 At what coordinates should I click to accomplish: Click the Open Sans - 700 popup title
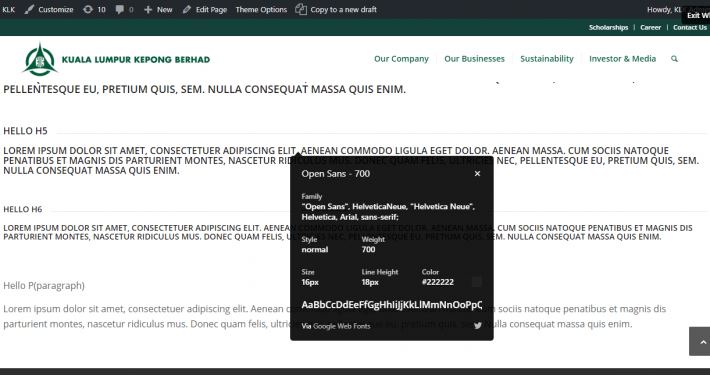click(336, 174)
